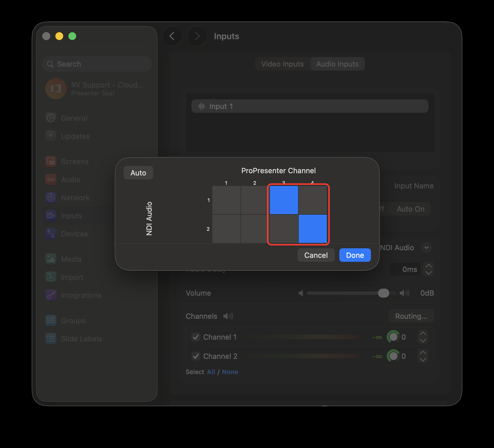
Task: Click the RV Support profile avatar
Action: (x=56, y=89)
